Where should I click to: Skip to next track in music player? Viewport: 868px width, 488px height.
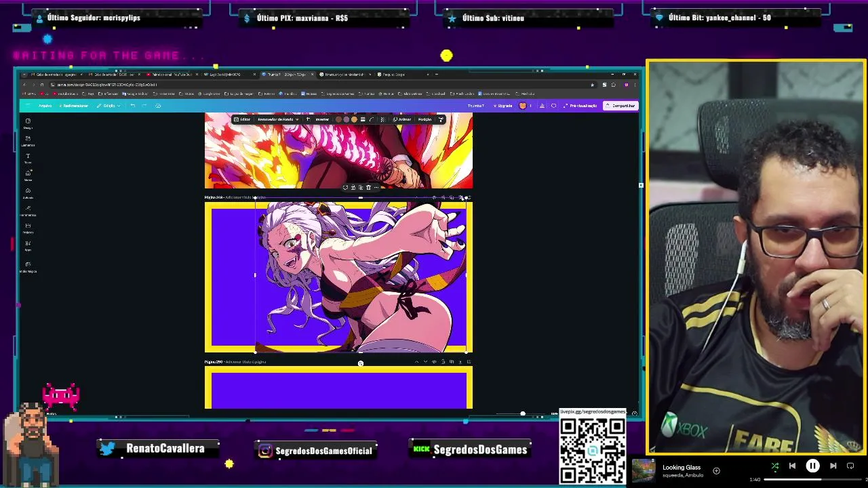tap(833, 466)
